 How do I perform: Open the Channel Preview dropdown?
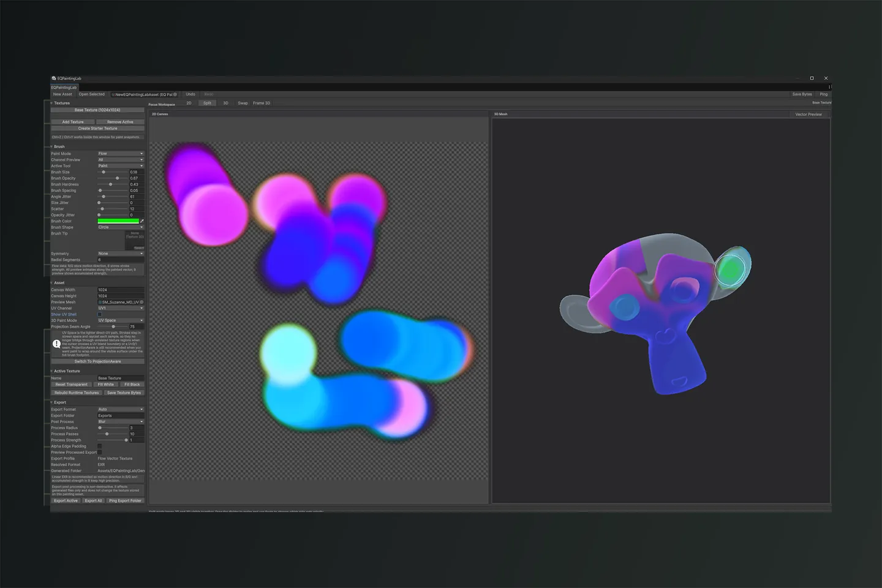(121, 160)
